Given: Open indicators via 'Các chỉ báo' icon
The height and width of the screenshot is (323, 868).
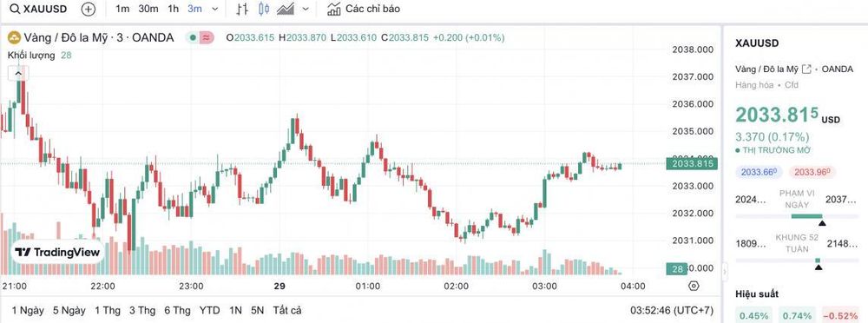Looking at the screenshot, I should [x=333, y=9].
